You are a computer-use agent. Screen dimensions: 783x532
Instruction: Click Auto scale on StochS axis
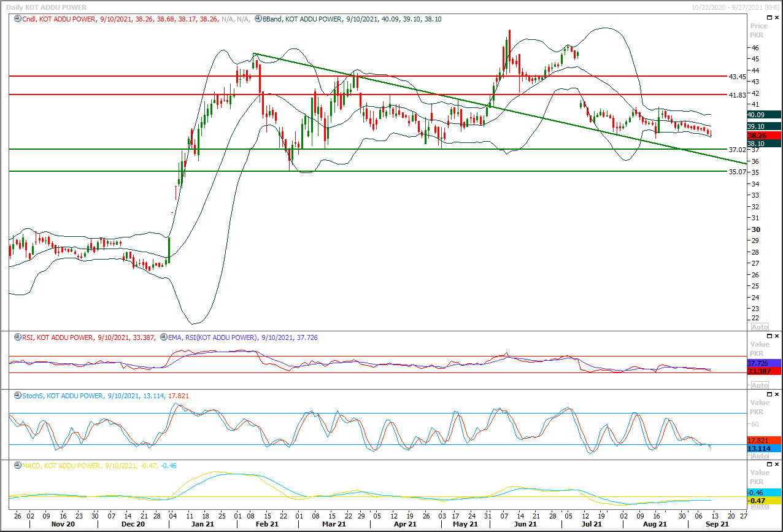760,456
